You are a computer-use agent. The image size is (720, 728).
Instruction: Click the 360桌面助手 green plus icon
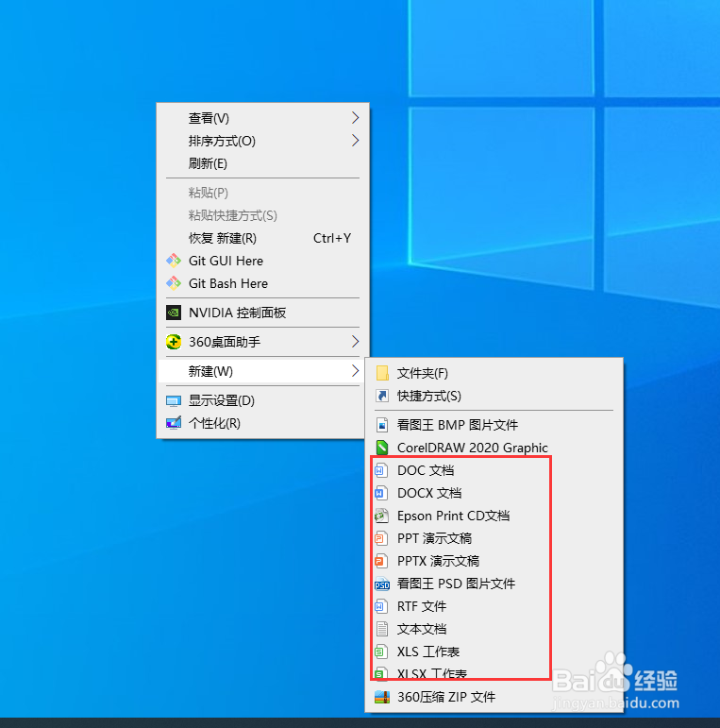(174, 342)
